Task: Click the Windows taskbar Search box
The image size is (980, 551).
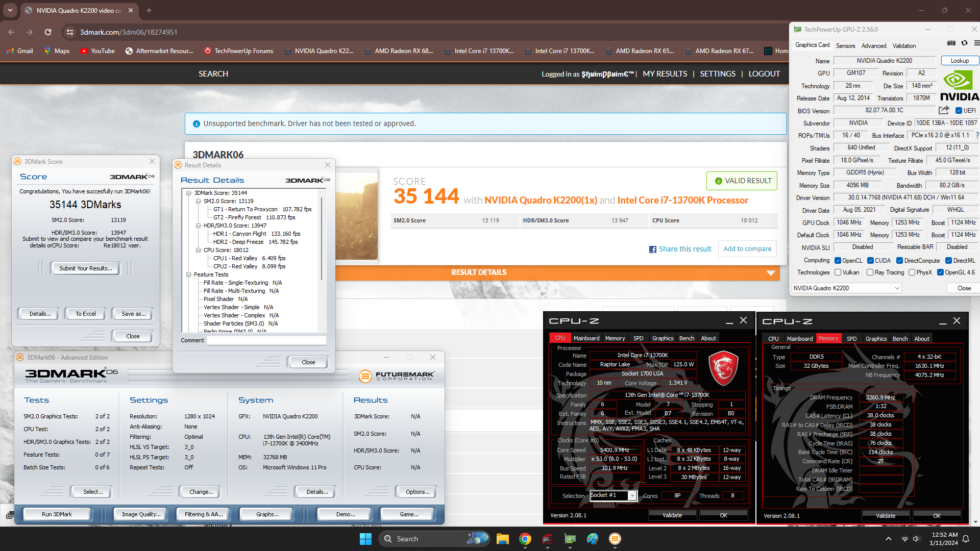Action: (x=435, y=539)
